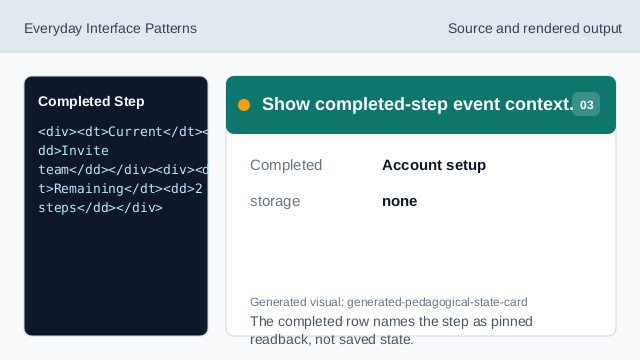Viewport: 640px width, 360px height.
Task: Click the 'none' storage value
Action: [x=399, y=201]
